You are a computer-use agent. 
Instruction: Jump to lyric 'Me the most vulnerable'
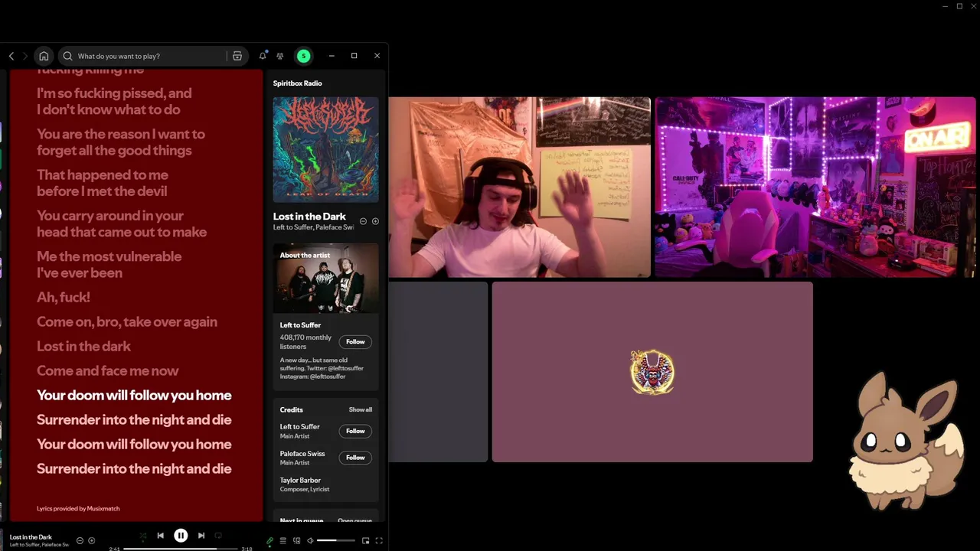click(109, 256)
